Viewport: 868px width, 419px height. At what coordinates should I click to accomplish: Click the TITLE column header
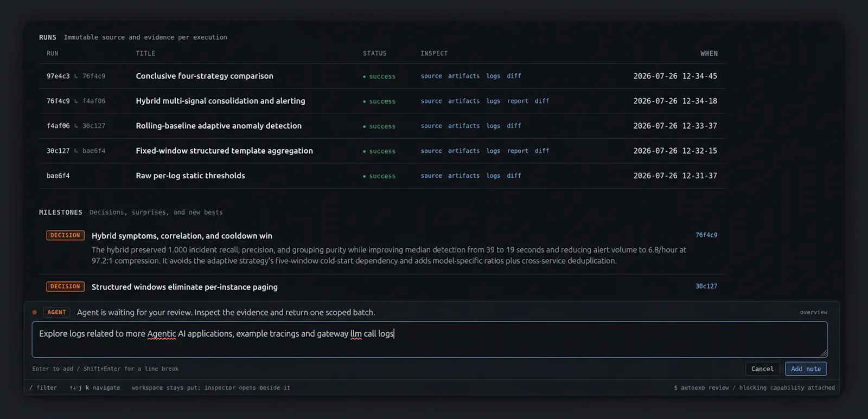(145, 54)
